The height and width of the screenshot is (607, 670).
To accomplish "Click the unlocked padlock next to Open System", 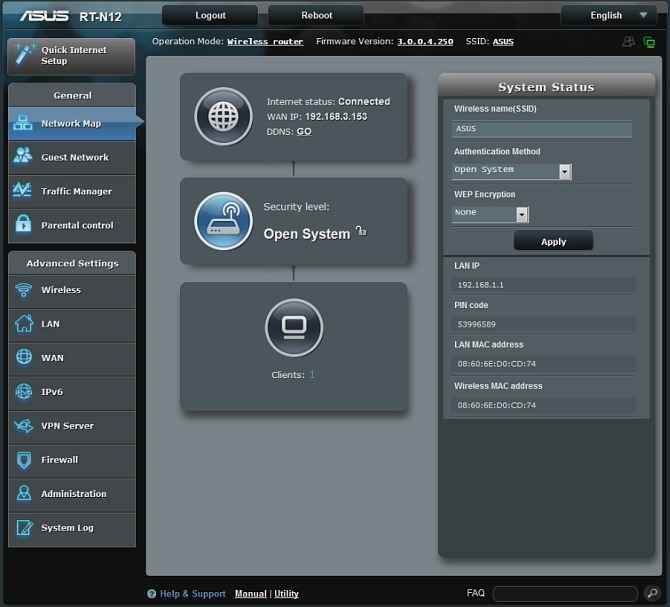I will 361,231.
